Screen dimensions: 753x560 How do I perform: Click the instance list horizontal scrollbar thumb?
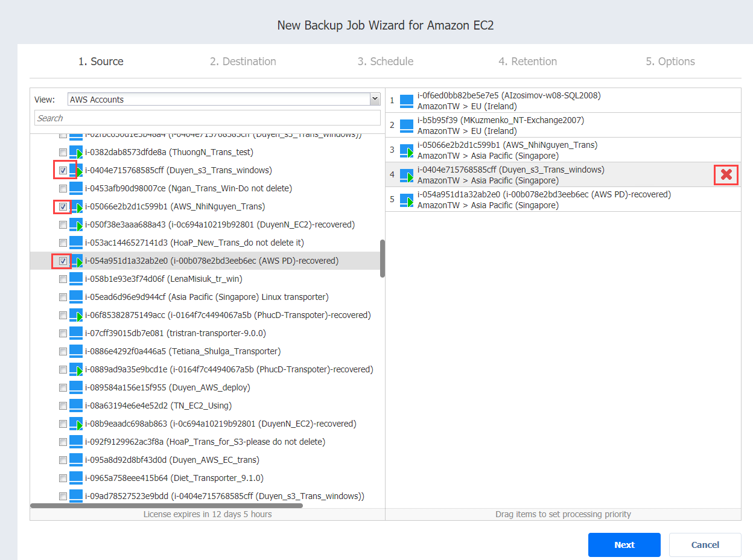click(x=166, y=506)
